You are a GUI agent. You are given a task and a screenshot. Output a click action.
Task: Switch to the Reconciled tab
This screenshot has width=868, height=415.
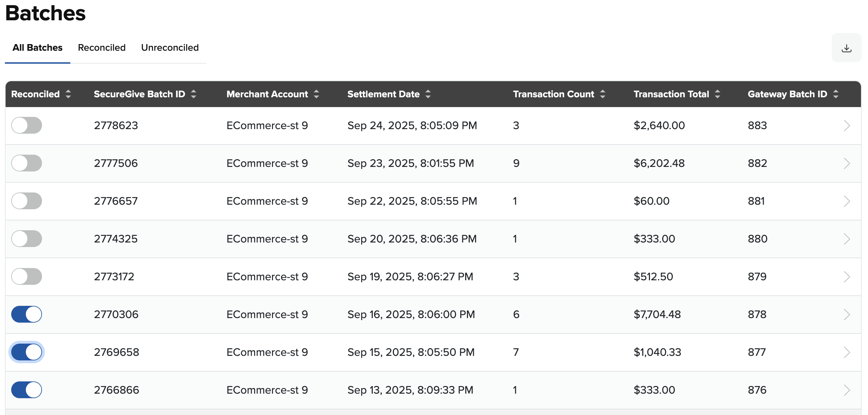[101, 48]
